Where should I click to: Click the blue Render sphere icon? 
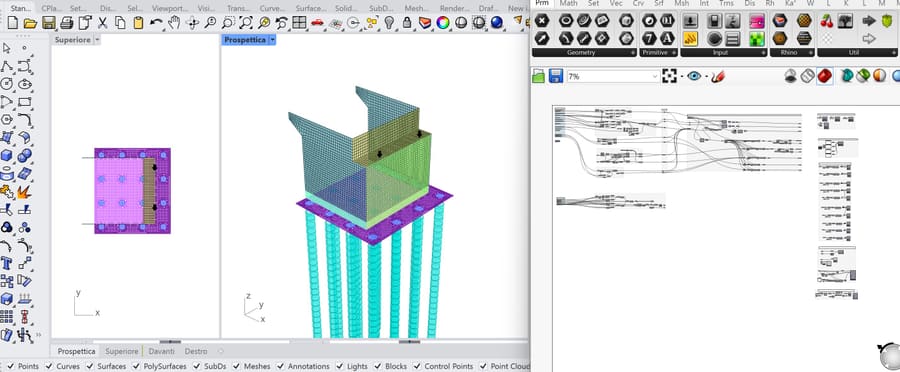(x=496, y=23)
